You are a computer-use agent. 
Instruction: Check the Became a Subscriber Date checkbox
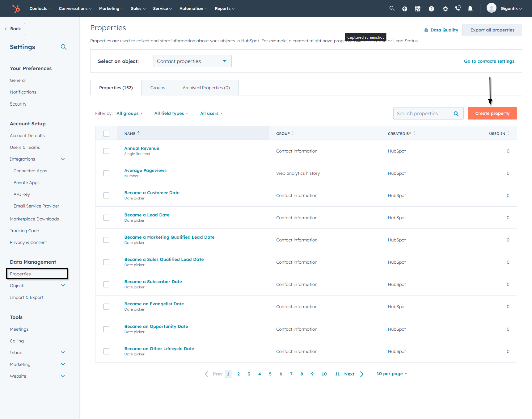tap(106, 284)
